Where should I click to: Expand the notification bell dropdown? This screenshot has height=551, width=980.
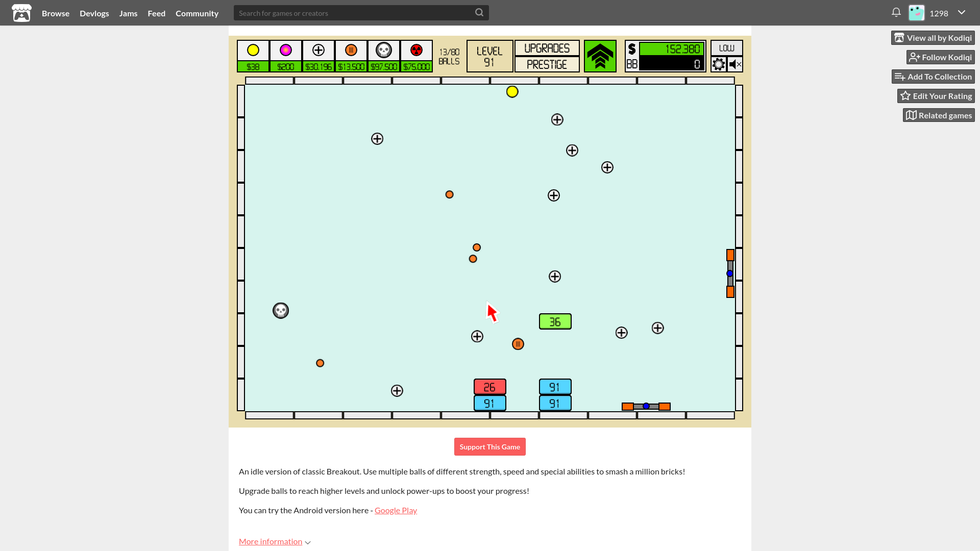coord(896,12)
